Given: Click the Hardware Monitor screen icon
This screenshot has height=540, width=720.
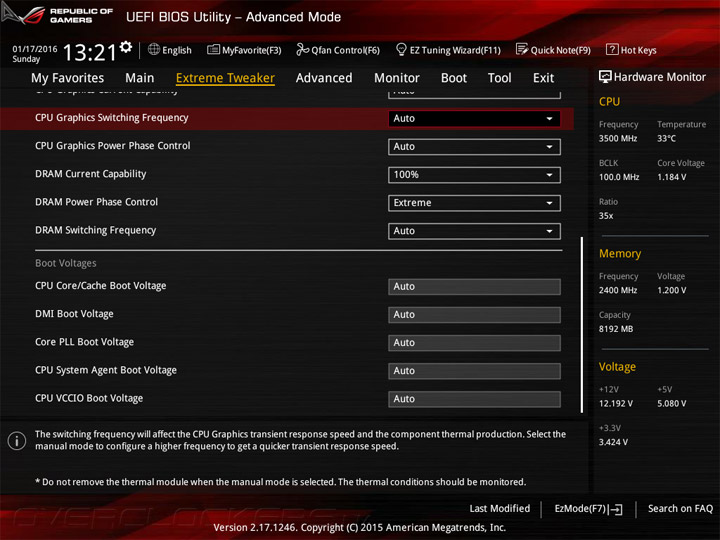Looking at the screenshot, I should [x=605, y=77].
